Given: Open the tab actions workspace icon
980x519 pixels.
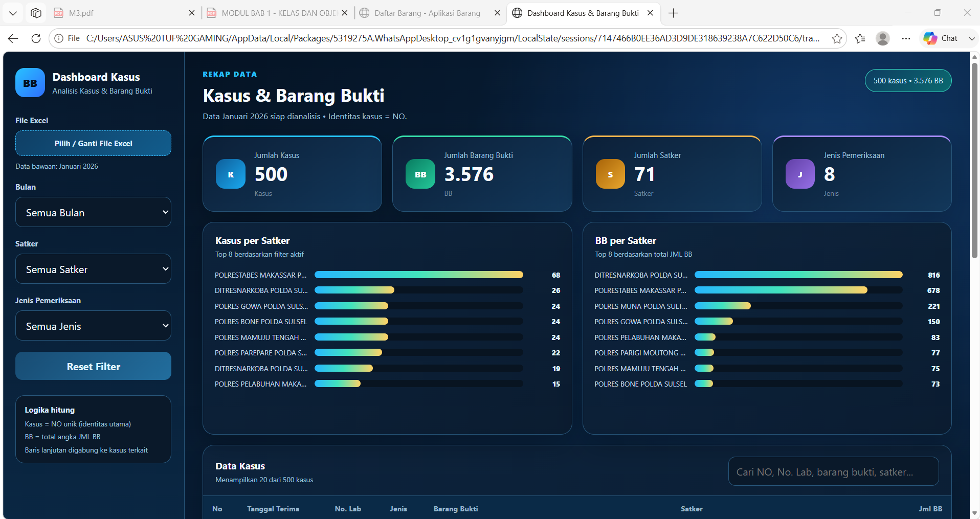Looking at the screenshot, I should (x=36, y=13).
